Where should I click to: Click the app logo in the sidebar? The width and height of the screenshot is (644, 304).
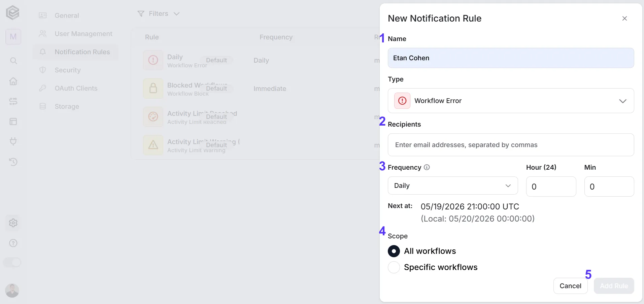pos(13,13)
